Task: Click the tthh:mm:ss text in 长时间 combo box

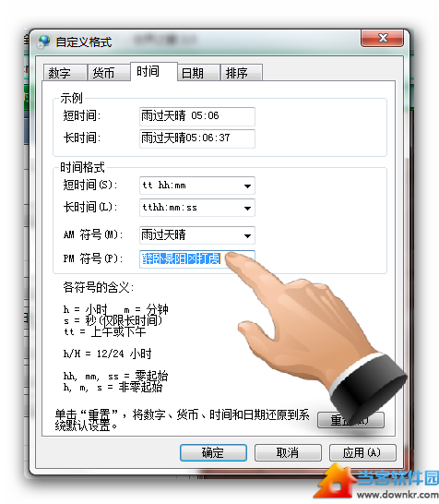Action: (x=170, y=208)
